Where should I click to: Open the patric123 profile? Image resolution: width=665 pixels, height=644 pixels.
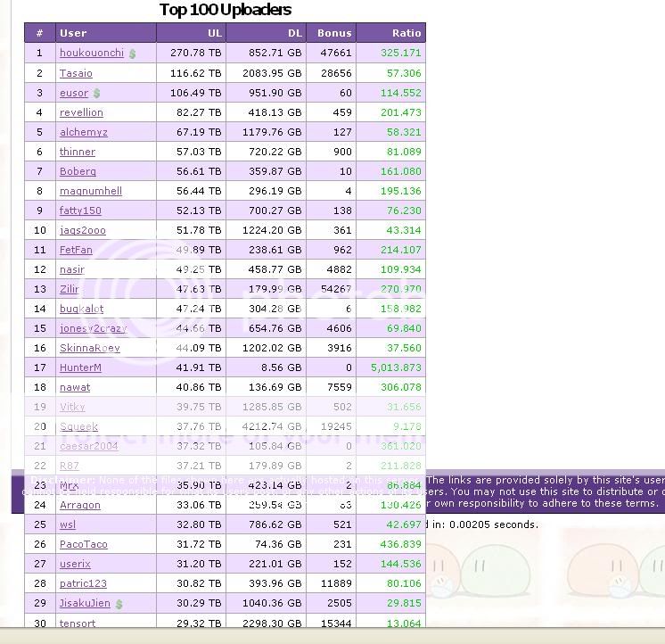[83, 583]
